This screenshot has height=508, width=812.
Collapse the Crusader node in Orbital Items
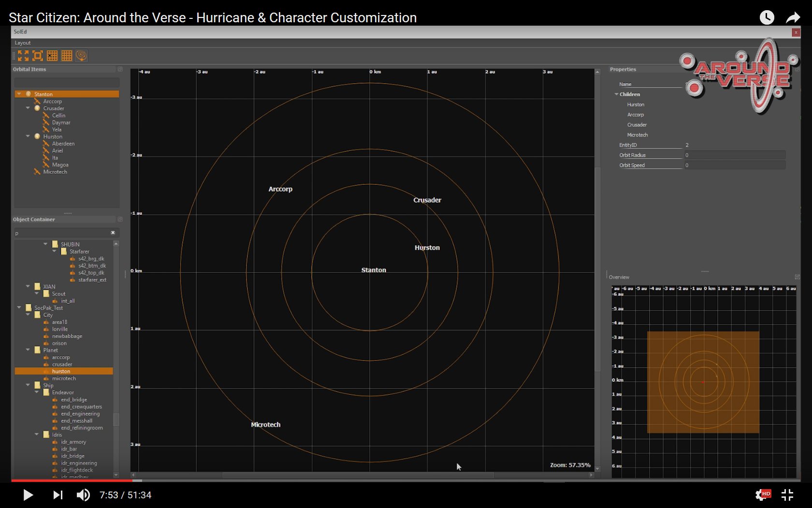tap(28, 108)
